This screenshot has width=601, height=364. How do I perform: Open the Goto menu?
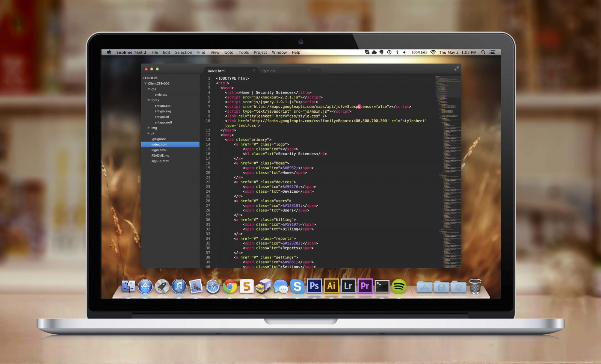pyautogui.click(x=229, y=52)
